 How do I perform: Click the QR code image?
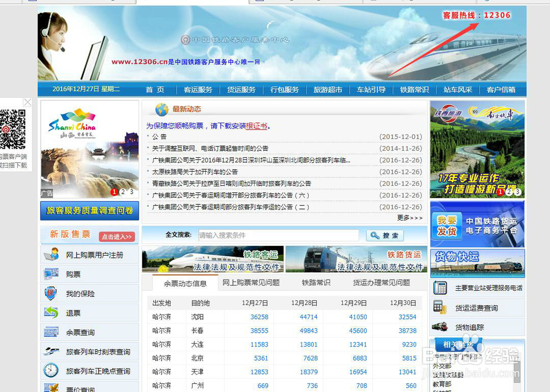[x=13, y=129]
